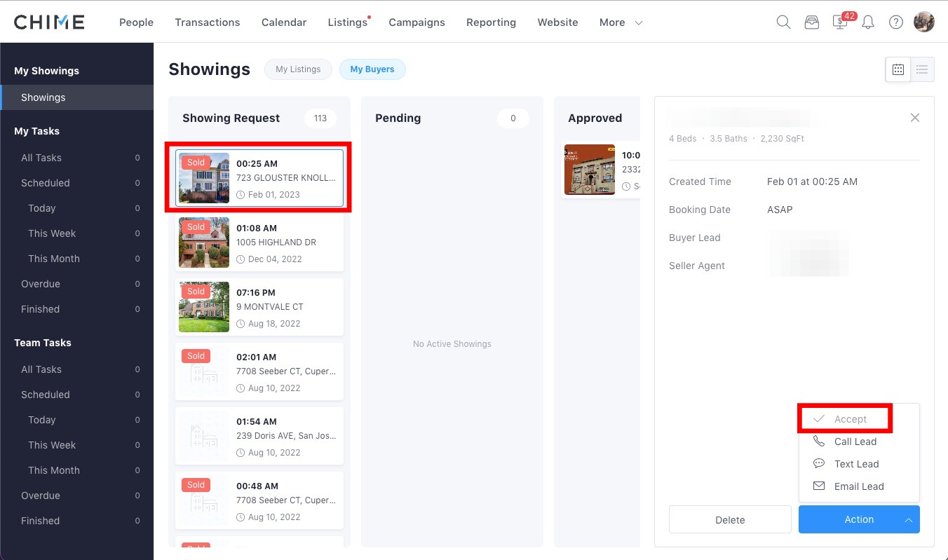Choose Email Lead from action menu
Screen dimensions: 948x560
[x=858, y=486]
